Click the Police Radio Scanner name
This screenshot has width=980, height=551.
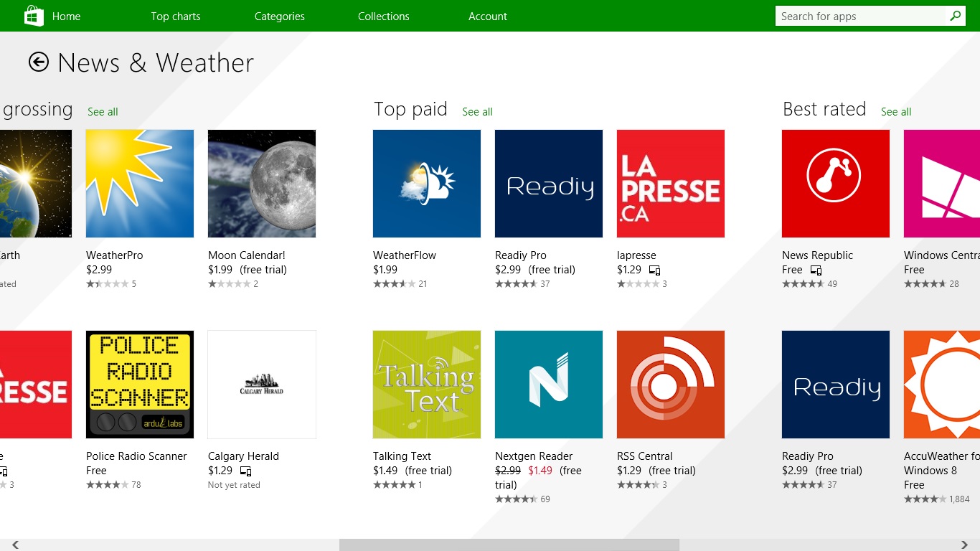(136, 456)
